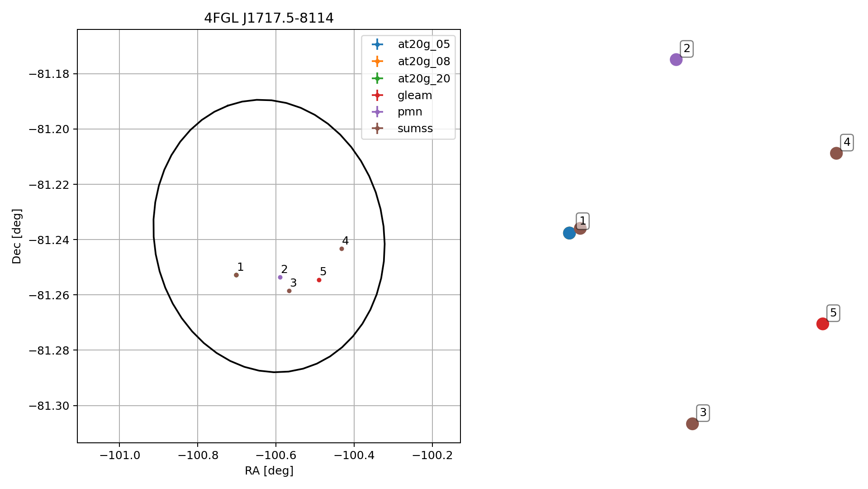Select brown point 4 near the ellipse edge
868x489 pixels.
(x=342, y=249)
